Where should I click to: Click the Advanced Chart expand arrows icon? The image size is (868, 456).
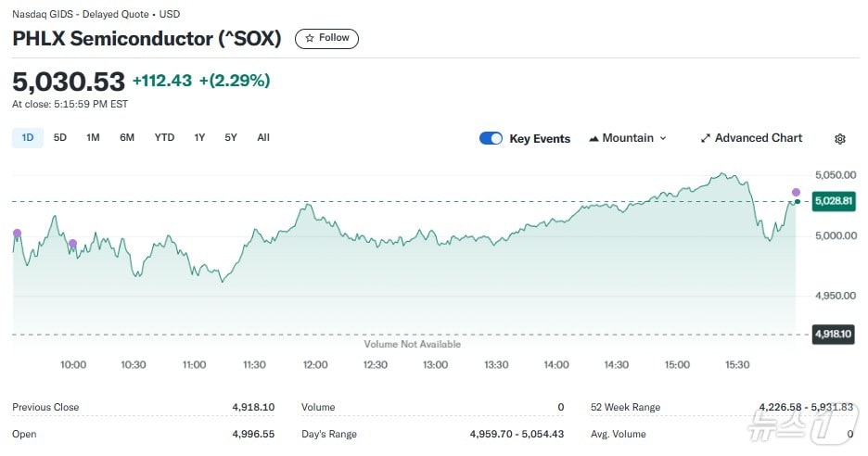[706, 138]
